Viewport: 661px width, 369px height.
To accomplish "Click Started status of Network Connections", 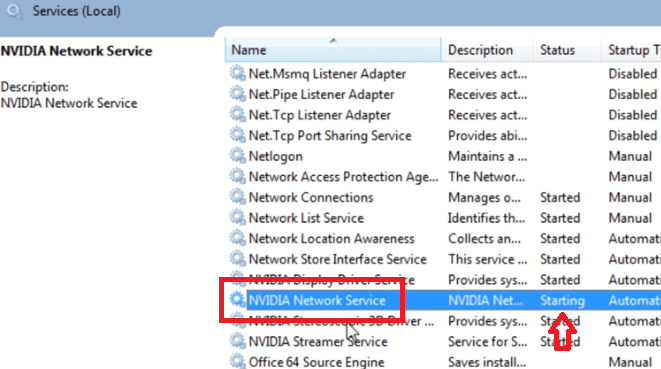I will tap(560, 197).
